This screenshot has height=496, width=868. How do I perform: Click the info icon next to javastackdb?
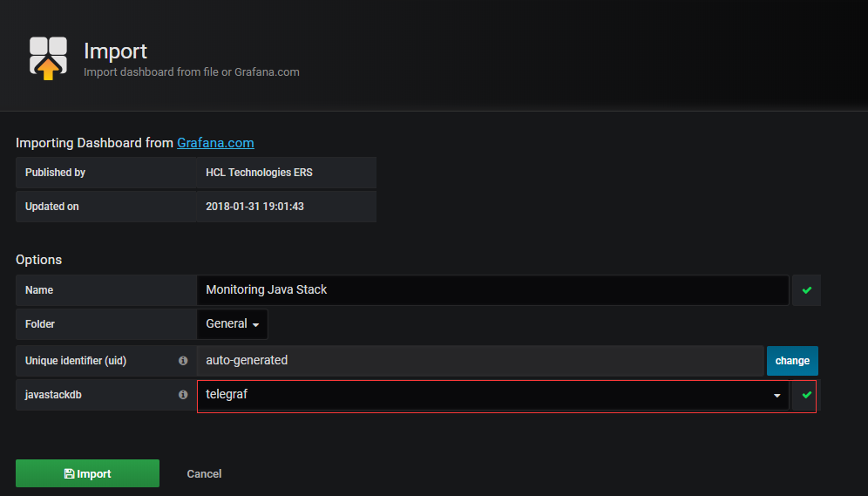coord(183,395)
